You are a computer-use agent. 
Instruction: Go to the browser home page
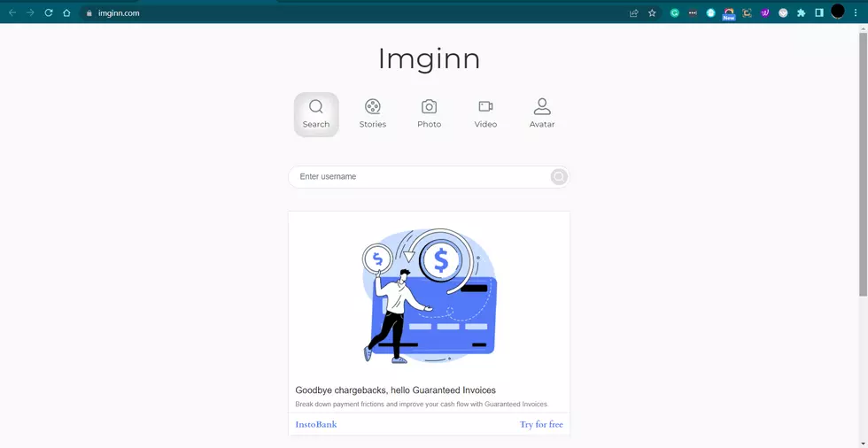(66, 13)
